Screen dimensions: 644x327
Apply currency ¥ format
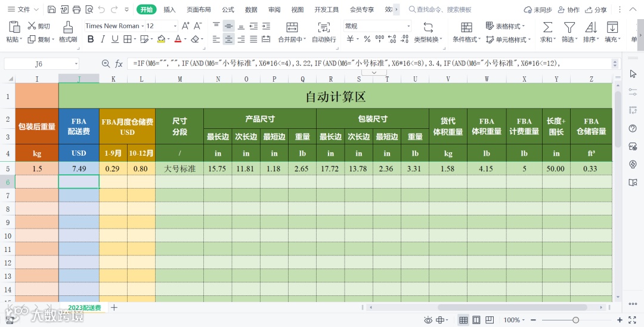[x=350, y=39]
